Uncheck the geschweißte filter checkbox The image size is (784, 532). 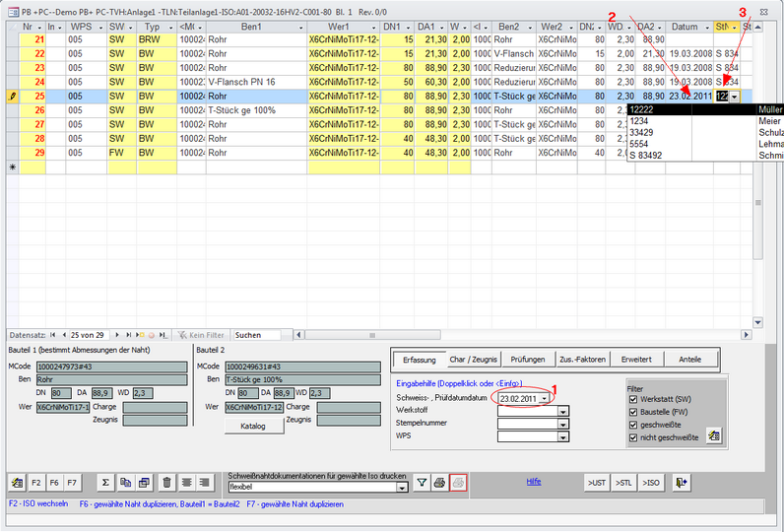[x=633, y=426]
